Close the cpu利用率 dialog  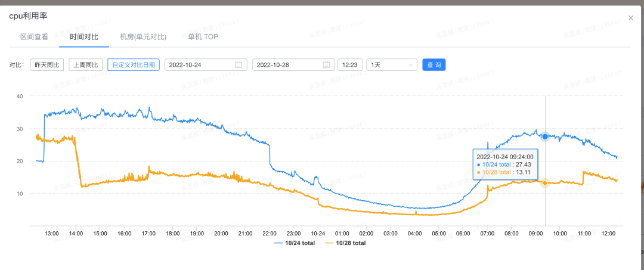(x=631, y=18)
